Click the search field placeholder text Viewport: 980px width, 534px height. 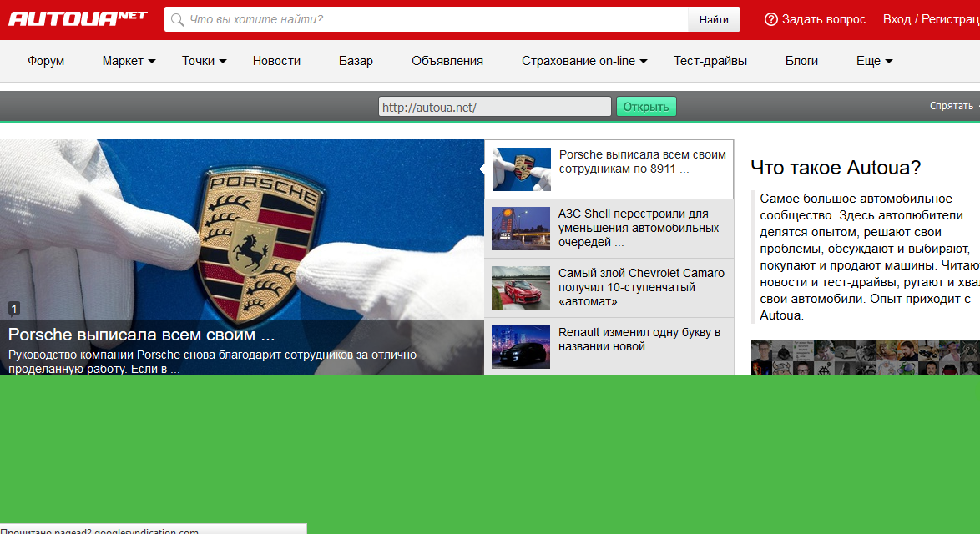(256, 19)
